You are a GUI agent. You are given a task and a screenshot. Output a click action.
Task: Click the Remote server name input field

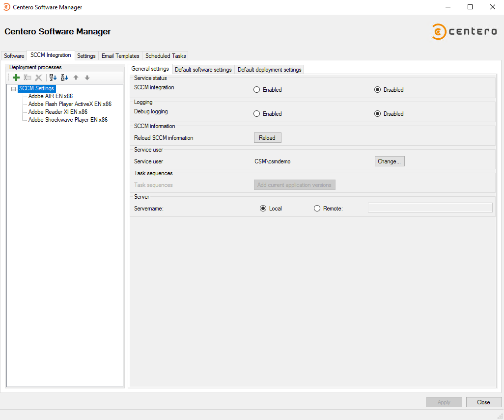(430, 208)
